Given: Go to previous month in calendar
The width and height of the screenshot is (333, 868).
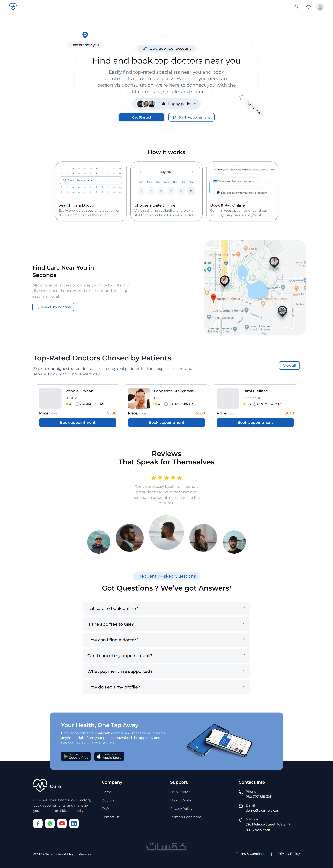Looking at the screenshot, I should click(x=142, y=172).
